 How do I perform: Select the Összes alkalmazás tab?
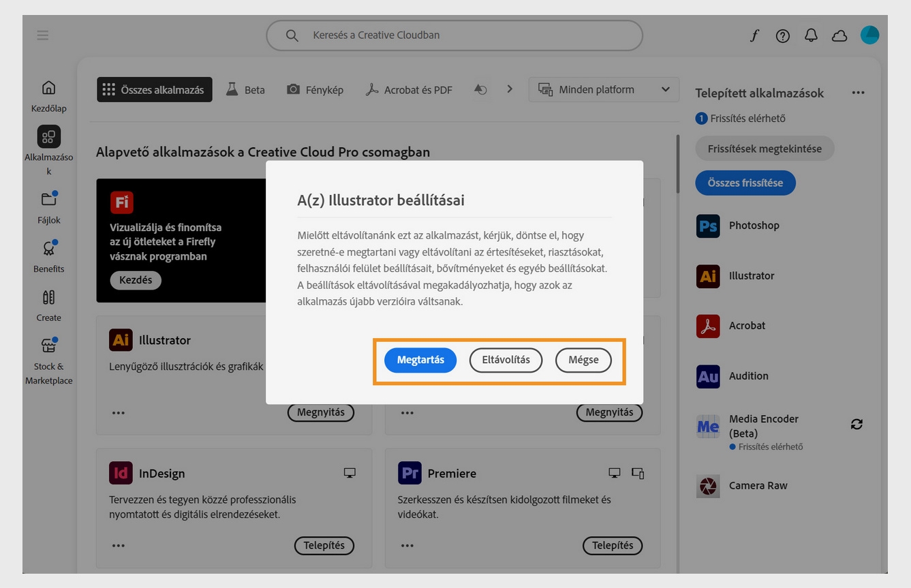click(x=154, y=89)
